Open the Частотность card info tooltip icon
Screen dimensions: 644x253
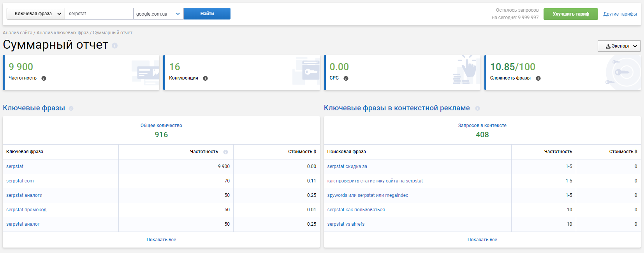[44, 78]
